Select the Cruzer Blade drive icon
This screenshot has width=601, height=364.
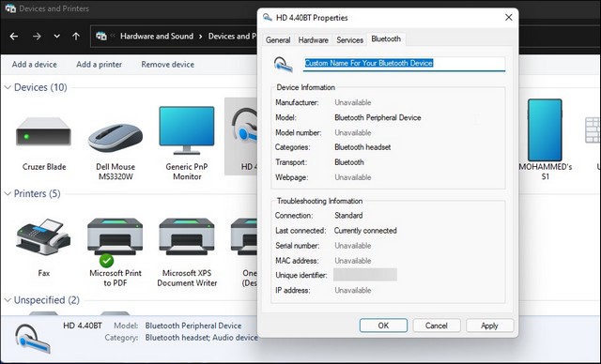[44, 132]
